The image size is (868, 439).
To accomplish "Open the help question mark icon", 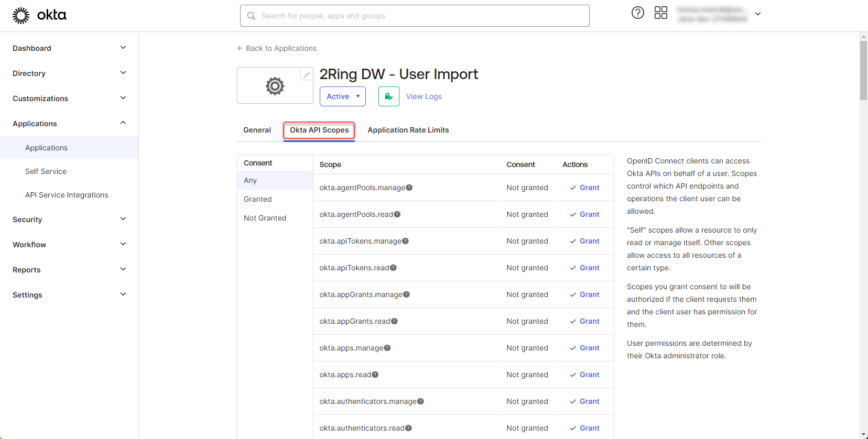I will pos(637,13).
